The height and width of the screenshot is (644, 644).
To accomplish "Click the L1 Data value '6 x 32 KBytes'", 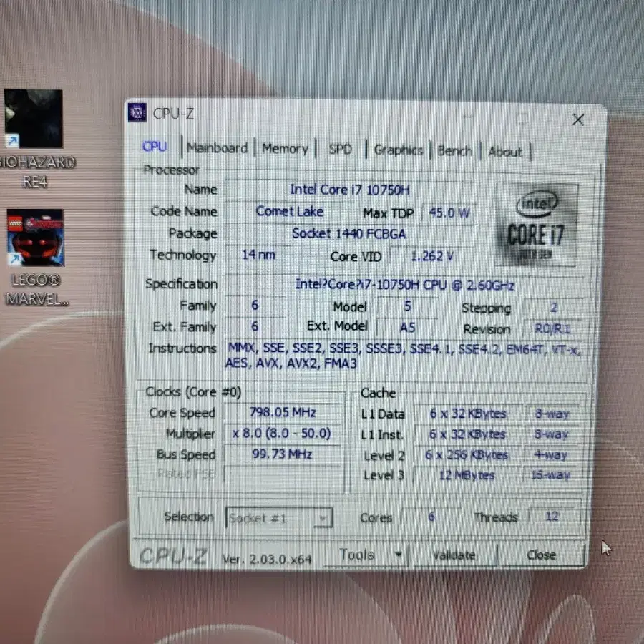I will click(468, 413).
